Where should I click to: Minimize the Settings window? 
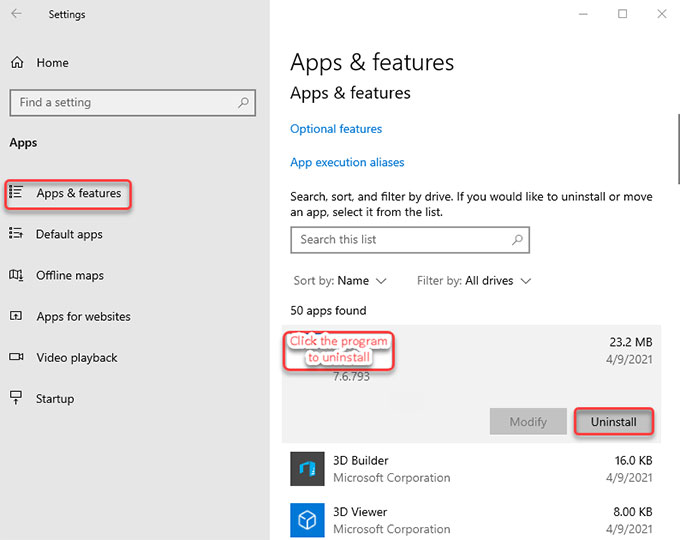(583, 14)
